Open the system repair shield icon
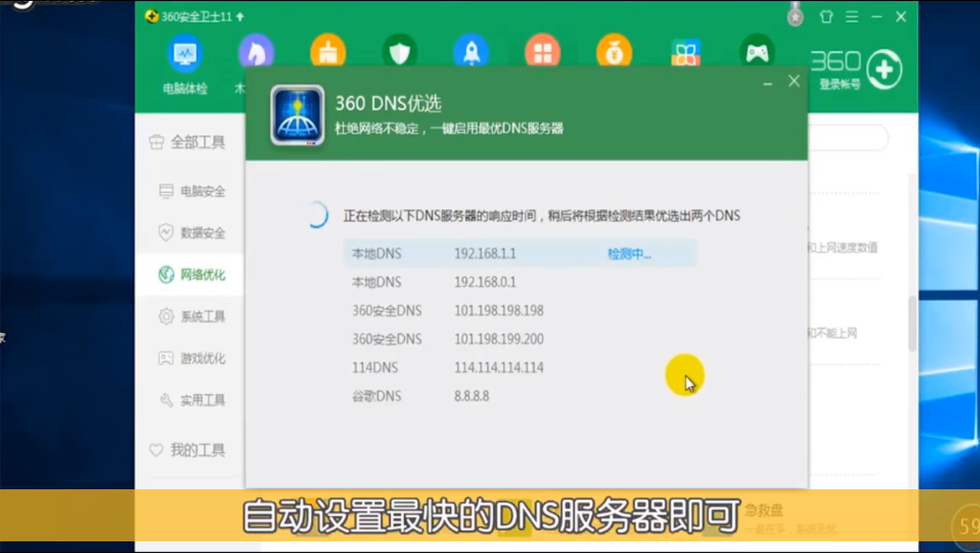The image size is (980, 553). tap(400, 52)
